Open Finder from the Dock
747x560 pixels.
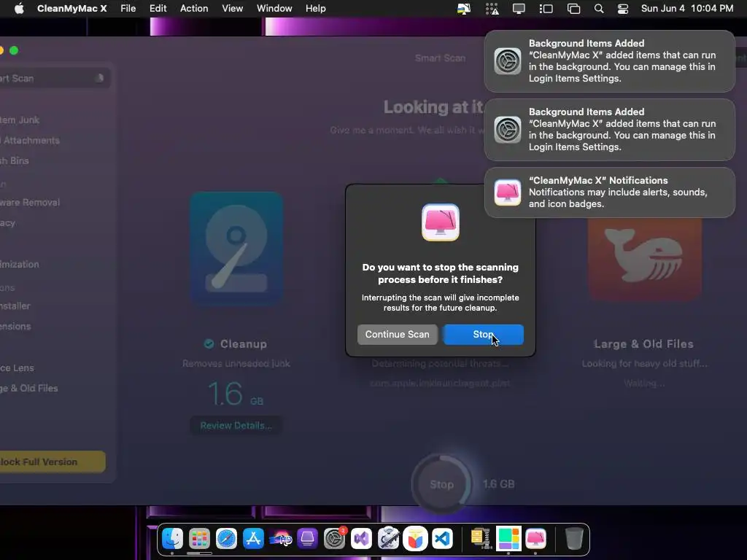point(172,539)
